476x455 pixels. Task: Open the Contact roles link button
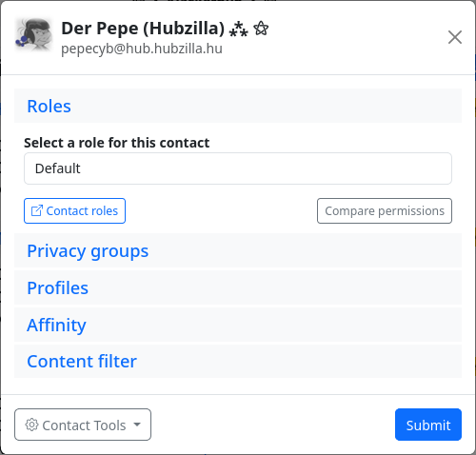point(74,210)
